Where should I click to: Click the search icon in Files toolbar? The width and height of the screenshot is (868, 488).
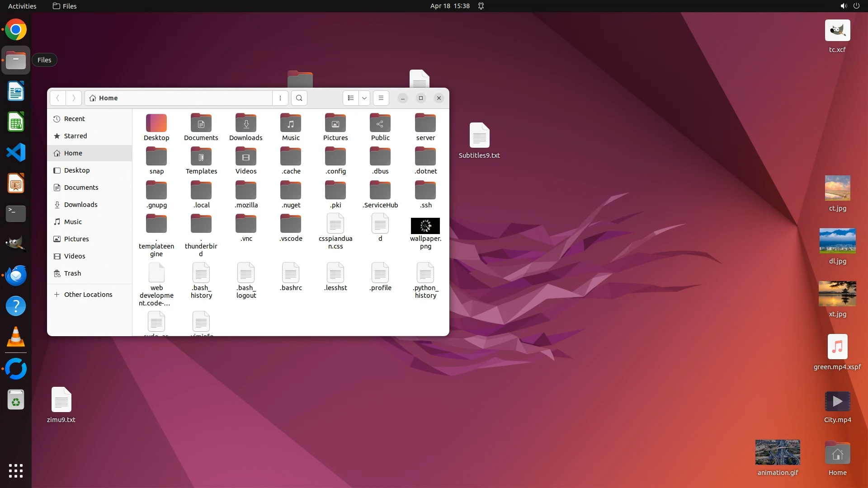[299, 98]
